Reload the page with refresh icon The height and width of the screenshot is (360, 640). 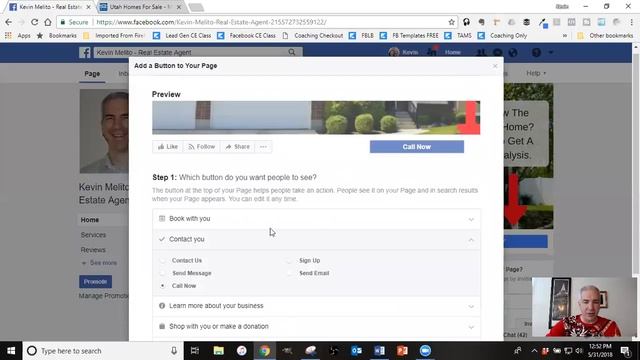click(35, 22)
